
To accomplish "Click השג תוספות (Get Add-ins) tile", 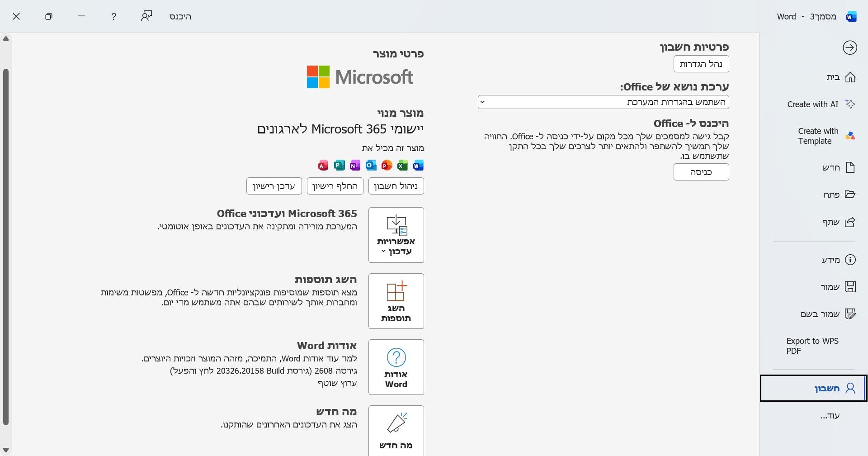I will (x=396, y=301).
